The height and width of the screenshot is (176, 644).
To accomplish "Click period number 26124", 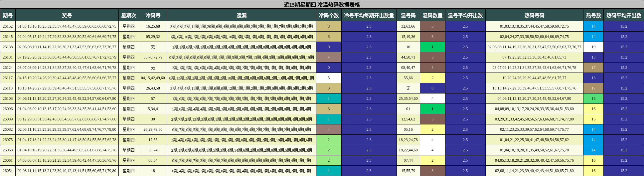I will pos(8,68).
